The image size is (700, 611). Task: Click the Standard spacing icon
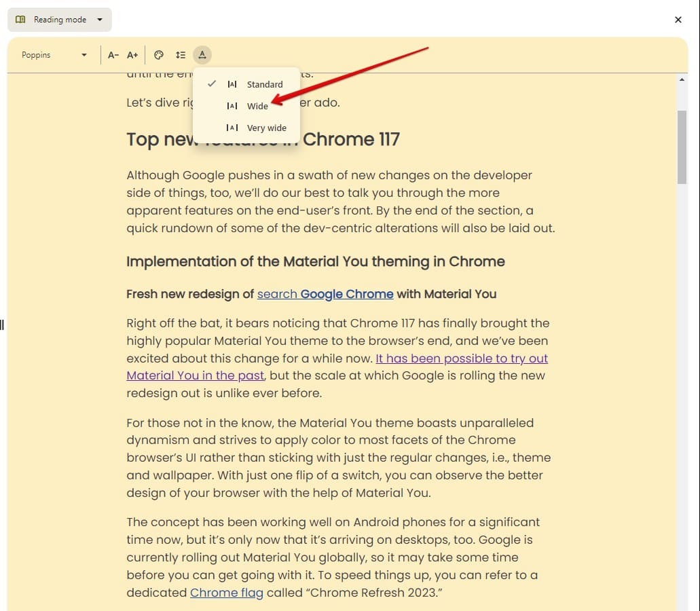[232, 84]
